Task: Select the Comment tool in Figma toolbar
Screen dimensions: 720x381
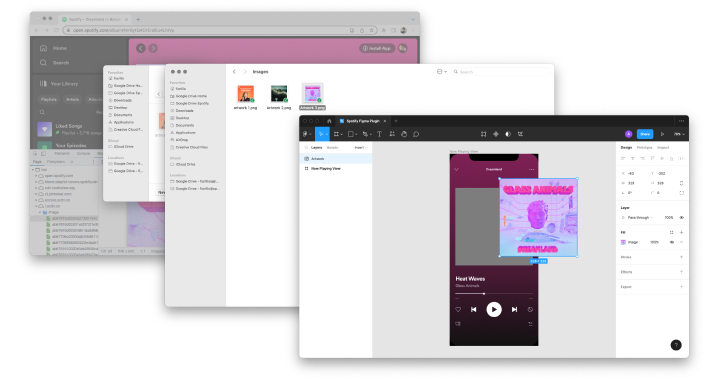Action: [x=416, y=134]
